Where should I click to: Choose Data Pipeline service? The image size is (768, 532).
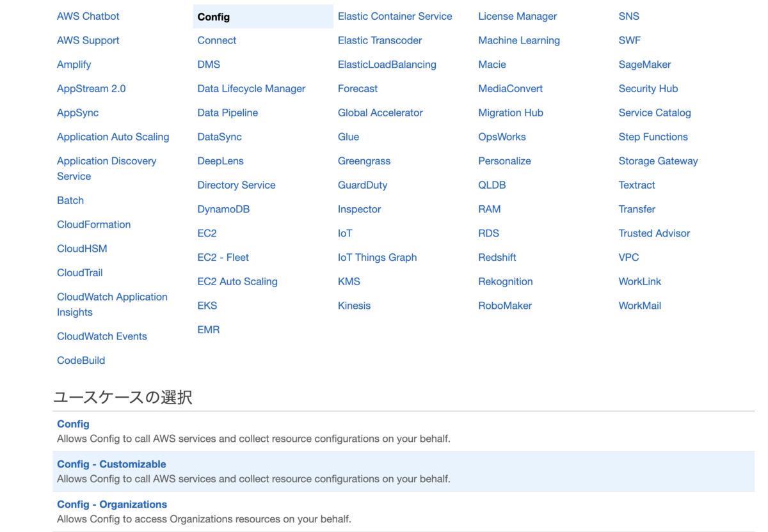227,113
